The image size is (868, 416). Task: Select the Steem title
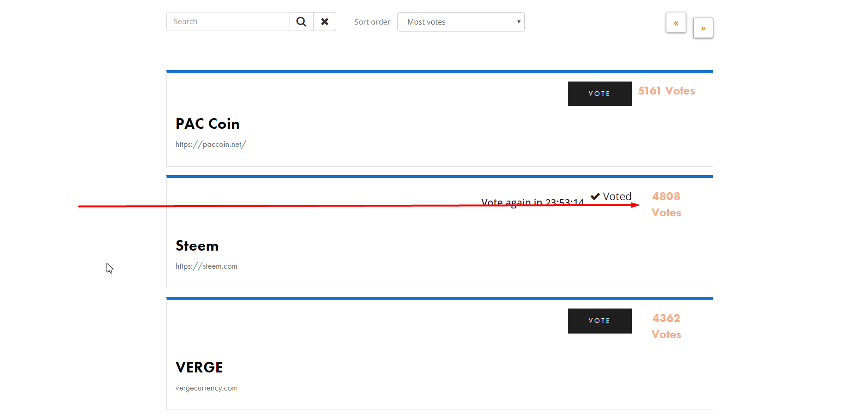(197, 246)
